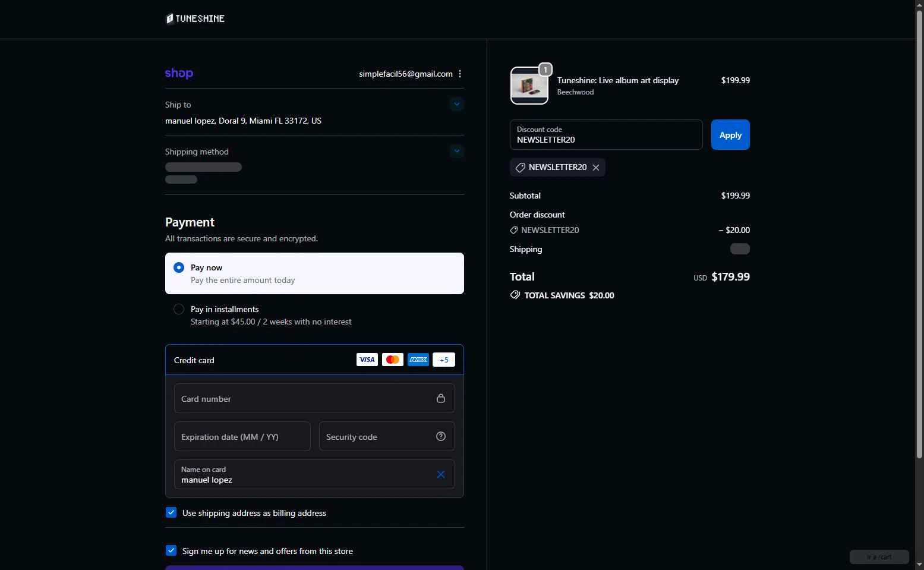Focus the Card number field
Viewport: 924px width, 570px height.
(x=314, y=398)
